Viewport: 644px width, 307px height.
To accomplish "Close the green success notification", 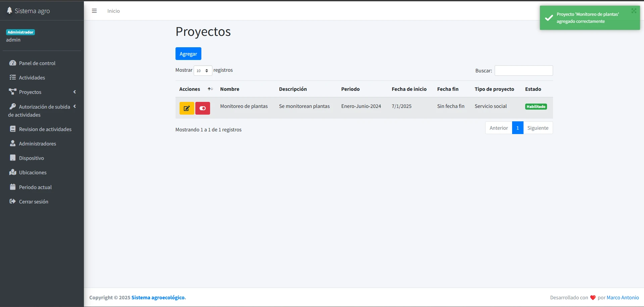I will (x=634, y=11).
